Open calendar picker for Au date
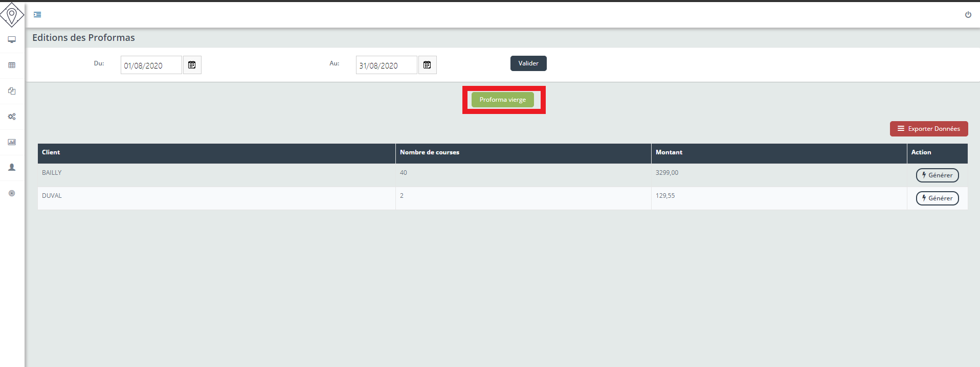980x367 pixels. pyautogui.click(x=427, y=65)
